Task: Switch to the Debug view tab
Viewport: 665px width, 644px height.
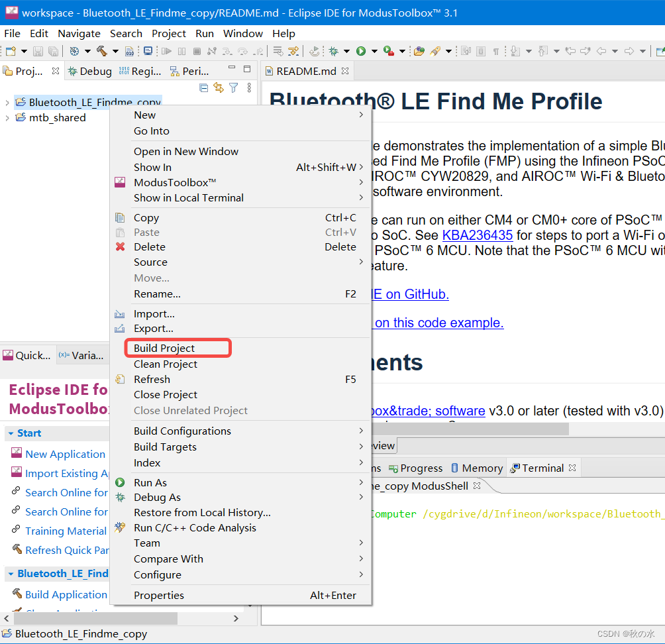Action: pyautogui.click(x=90, y=72)
